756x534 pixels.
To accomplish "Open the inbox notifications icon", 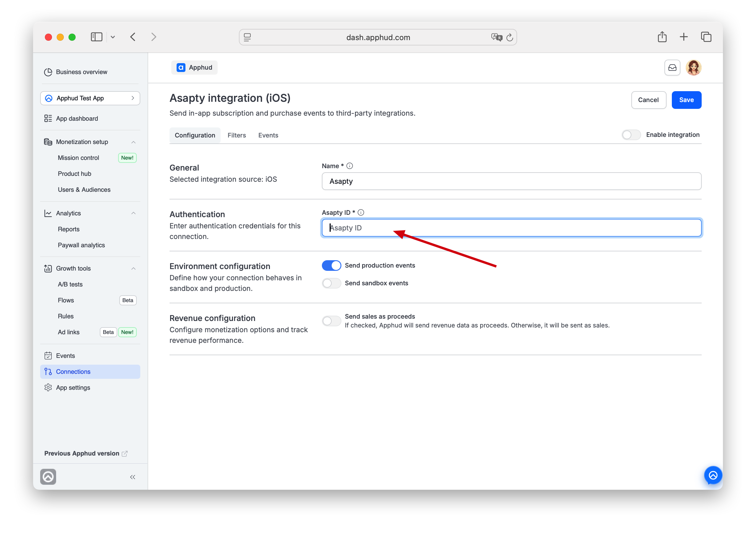I will coord(672,68).
